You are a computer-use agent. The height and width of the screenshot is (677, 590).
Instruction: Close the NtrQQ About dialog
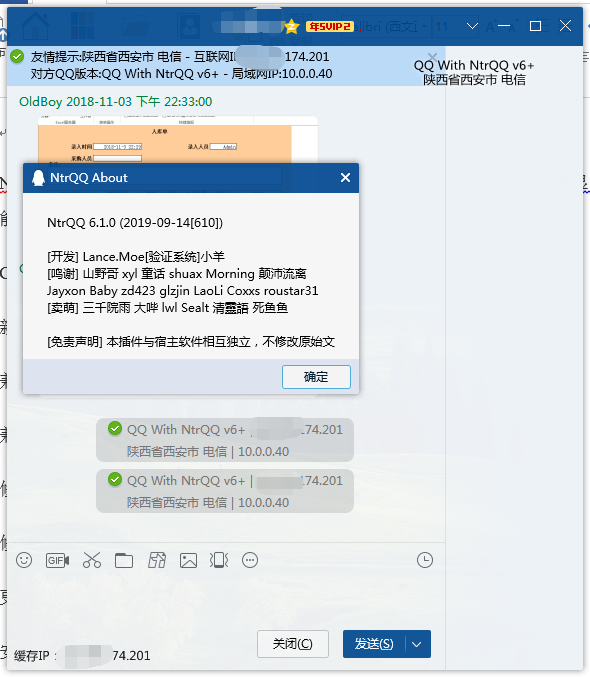(345, 178)
